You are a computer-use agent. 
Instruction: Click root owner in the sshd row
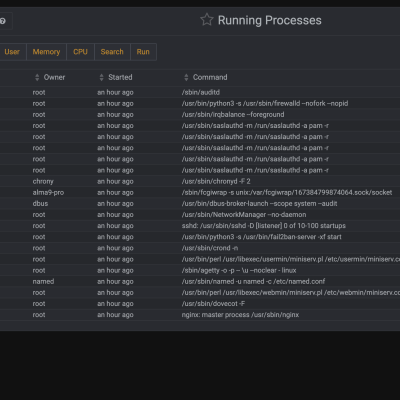(x=39, y=226)
